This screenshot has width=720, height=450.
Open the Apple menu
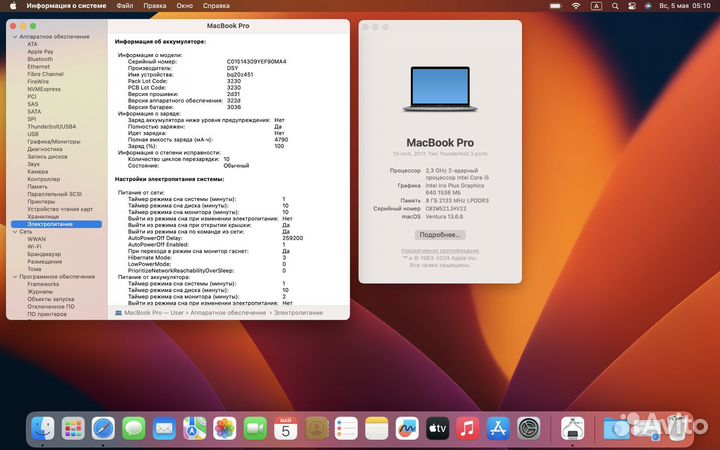point(13,6)
